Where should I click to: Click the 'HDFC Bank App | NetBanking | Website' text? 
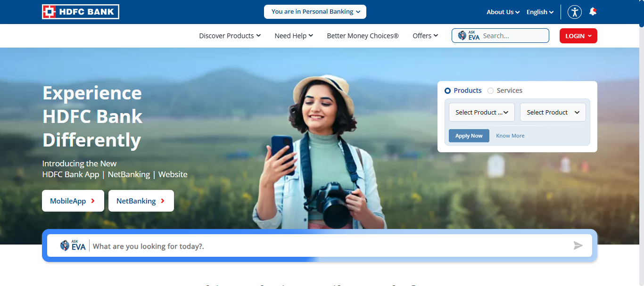pyautogui.click(x=115, y=174)
